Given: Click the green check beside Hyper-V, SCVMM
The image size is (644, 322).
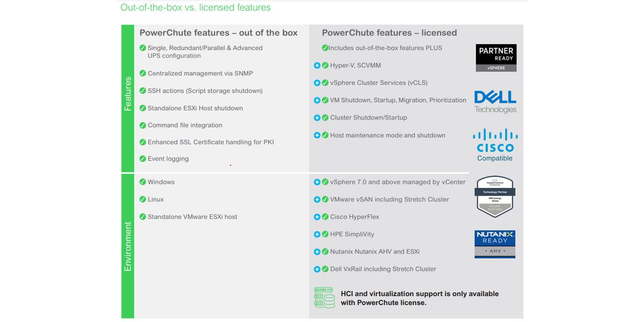Looking at the screenshot, I should point(325,65).
